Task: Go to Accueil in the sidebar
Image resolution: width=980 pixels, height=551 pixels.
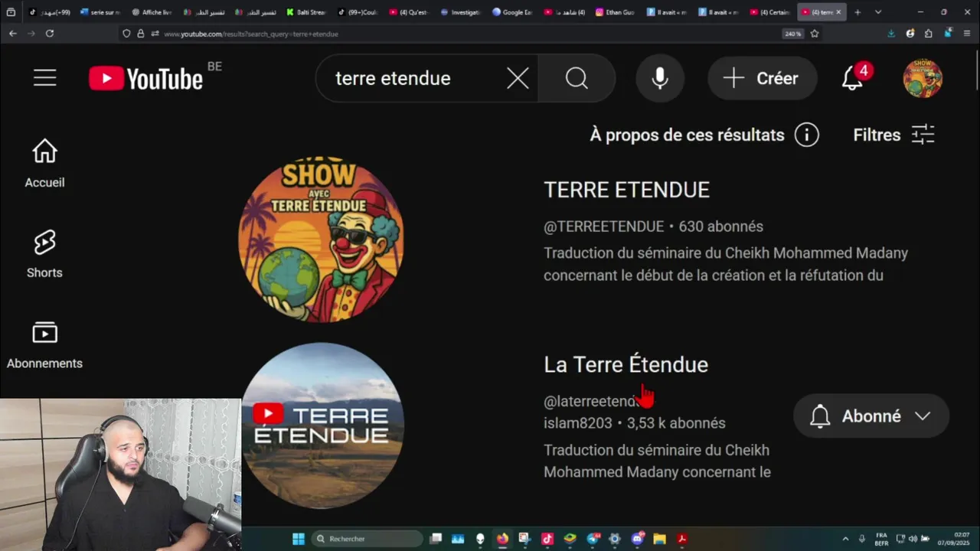Action: 44,164
